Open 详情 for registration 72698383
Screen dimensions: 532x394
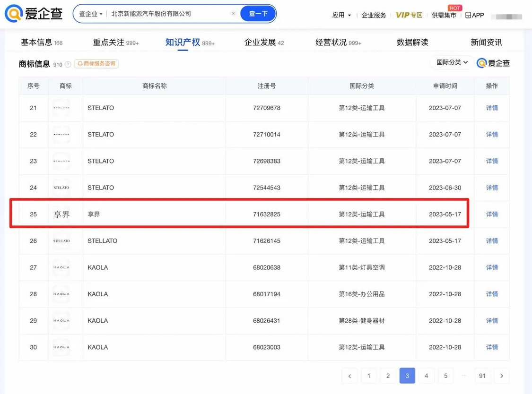[x=492, y=161]
